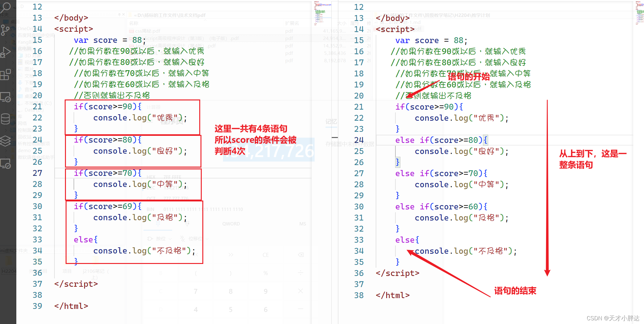Click 'var score = 88;' in the left editor
The image size is (644, 324).
coord(110,40)
